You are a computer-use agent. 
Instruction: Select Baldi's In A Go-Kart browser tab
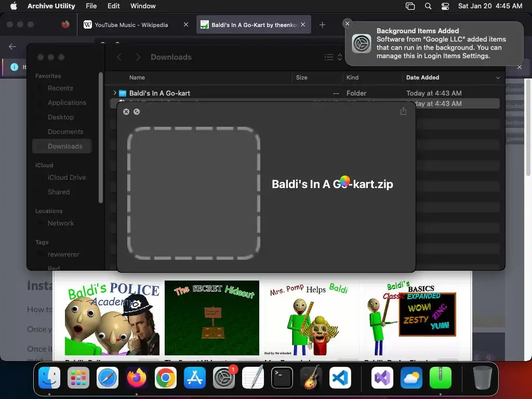click(x=254, y=25)
